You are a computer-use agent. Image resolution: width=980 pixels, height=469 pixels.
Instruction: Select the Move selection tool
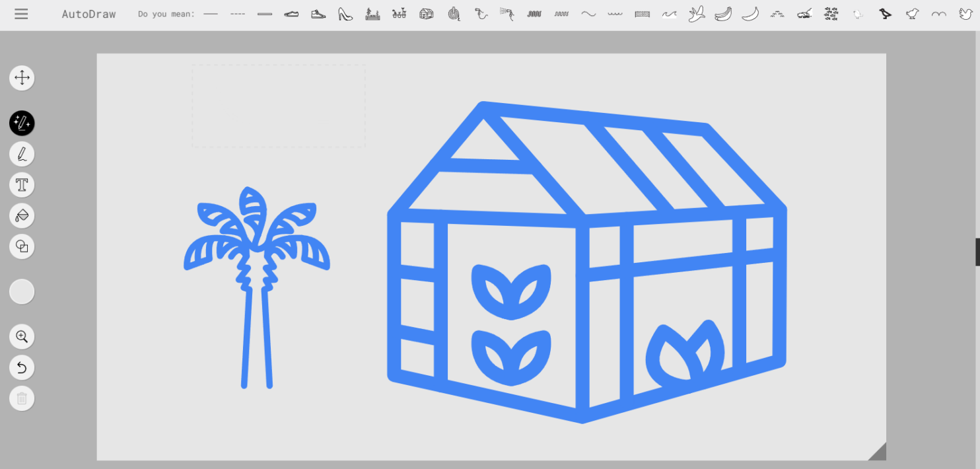[22, 77]
